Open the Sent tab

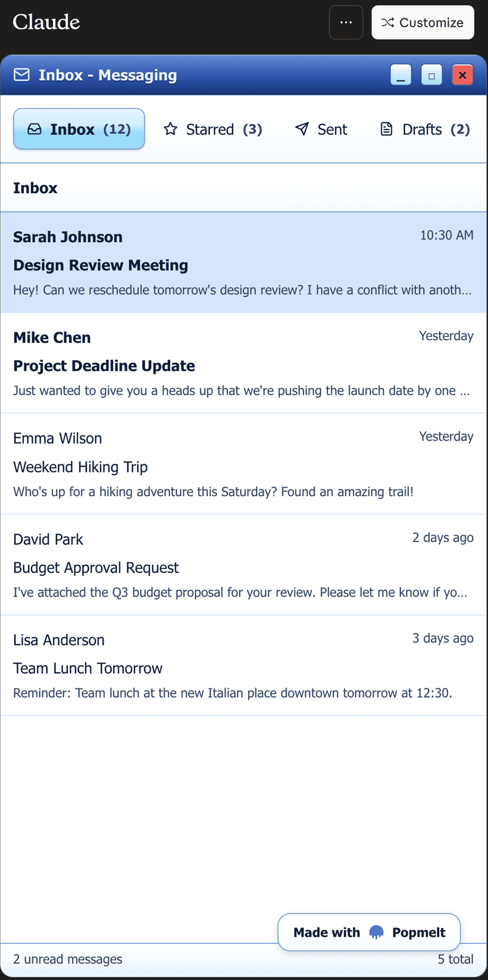point(321,129)
